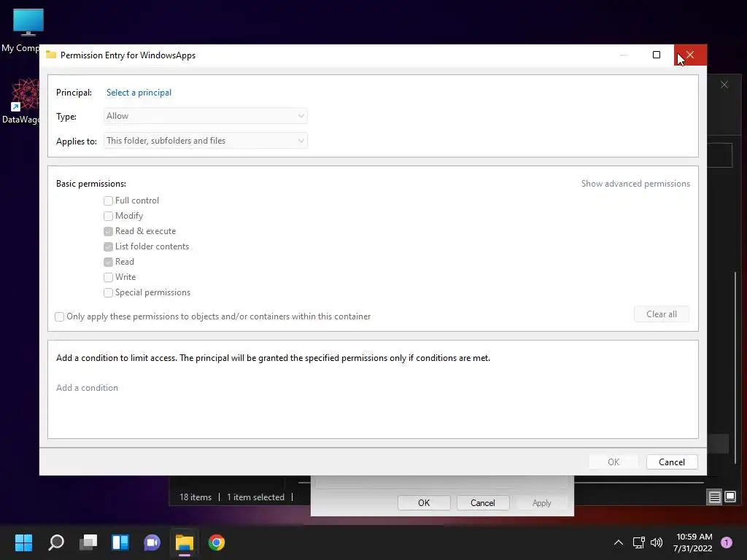
Task: Close the dark window behind the dialog
Action: [x=724, y=85]
